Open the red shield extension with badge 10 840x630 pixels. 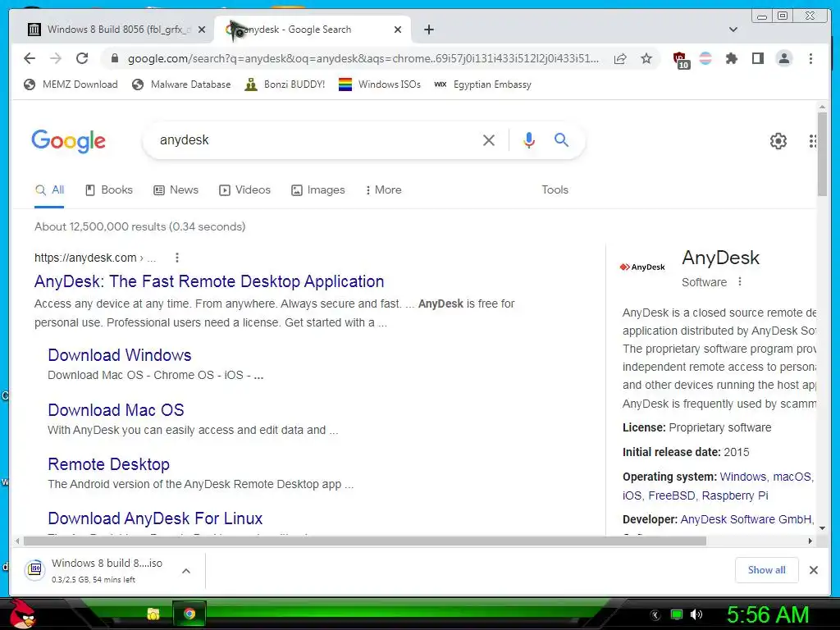pos(681,59)
